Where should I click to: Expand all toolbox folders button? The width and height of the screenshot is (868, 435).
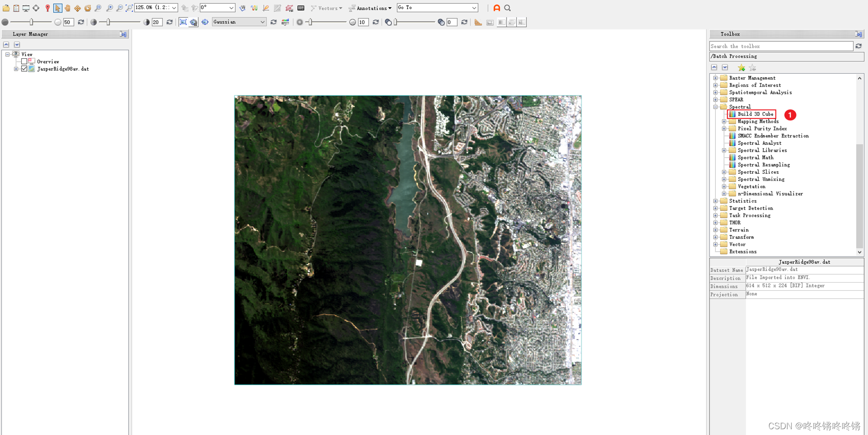(x=725, y=68)
